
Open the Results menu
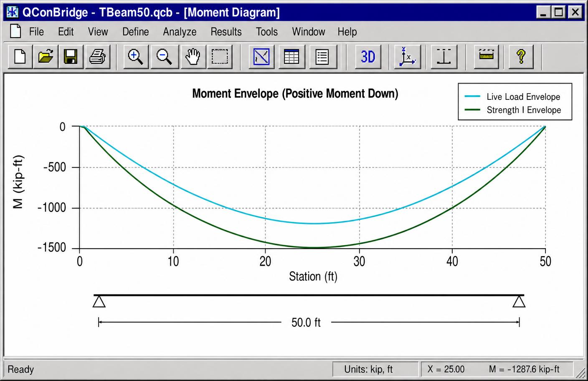(226, 32)
